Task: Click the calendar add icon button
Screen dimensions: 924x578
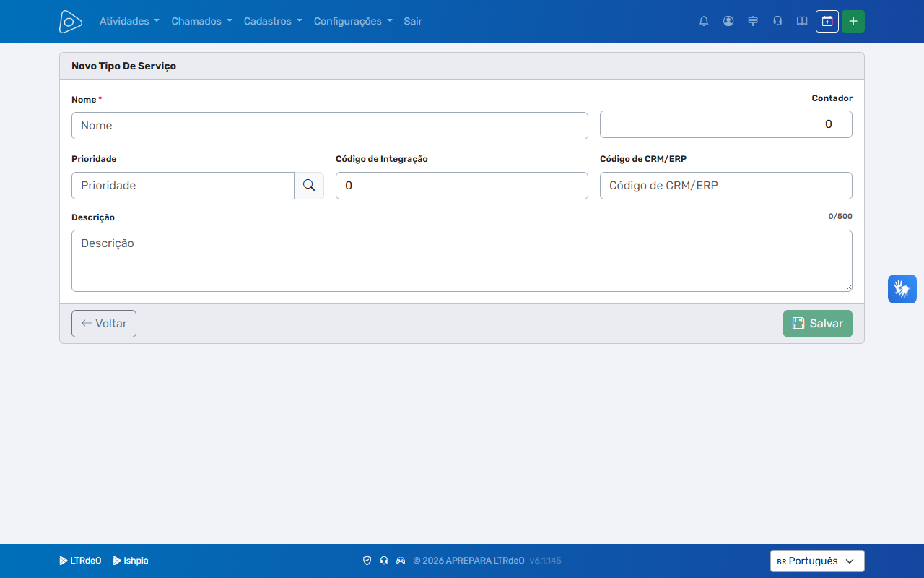Action: (x=827, y=21)
